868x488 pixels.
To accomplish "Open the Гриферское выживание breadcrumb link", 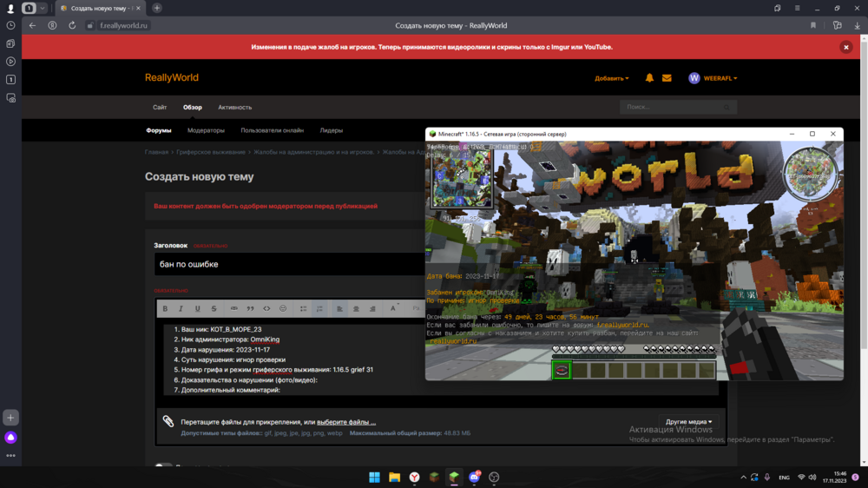I will click(x=211, y=152).
